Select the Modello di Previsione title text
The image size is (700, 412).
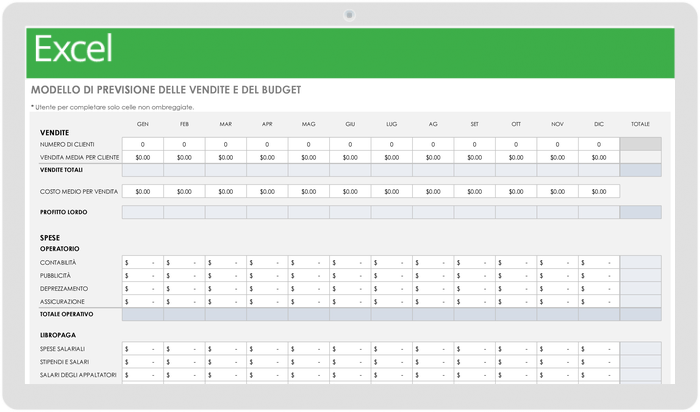pos(166,90)
